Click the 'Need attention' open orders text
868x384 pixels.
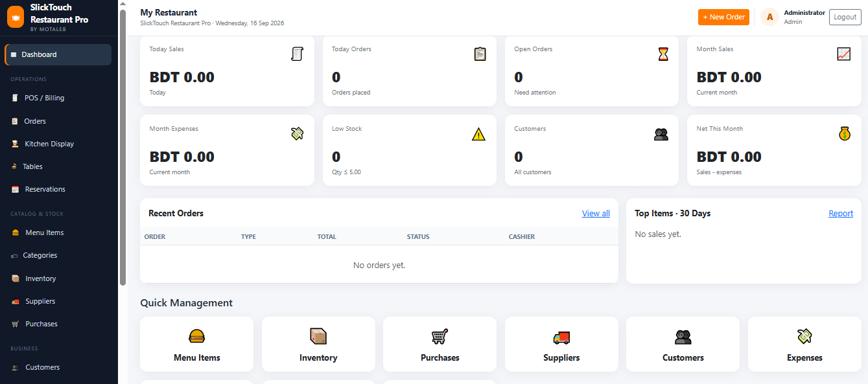[x=535, y=93]
